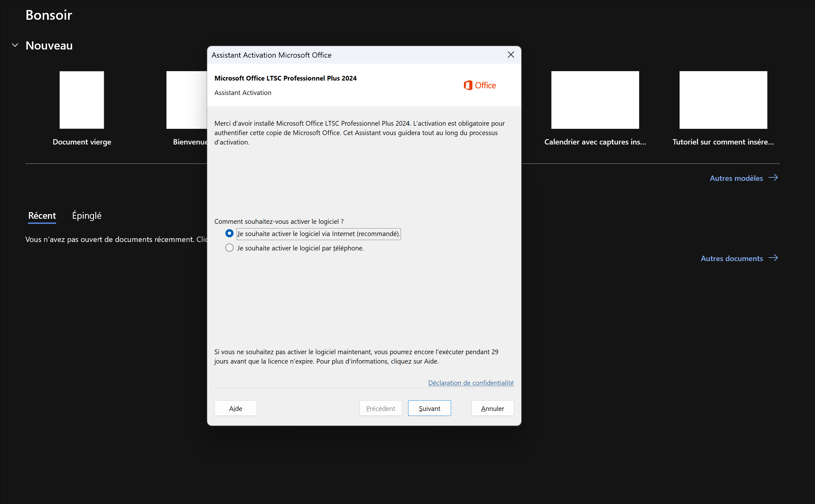Click 'Microsoft Office LTSC Professionnel Plus 2024' heading
Image resolution: width=815 pixels, height=504 pixels.
point(285,78)
